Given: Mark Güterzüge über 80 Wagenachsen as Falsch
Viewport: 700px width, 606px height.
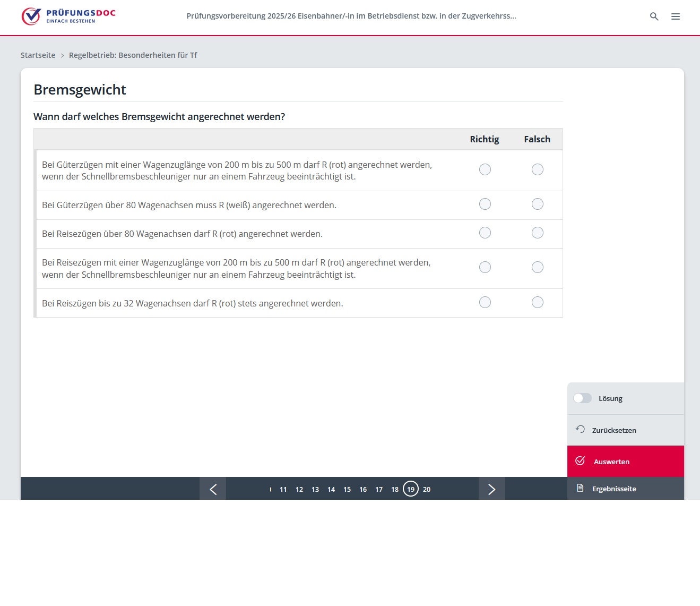Looking at the screenshot, I should pyautogui.click(x=537, y=204).
